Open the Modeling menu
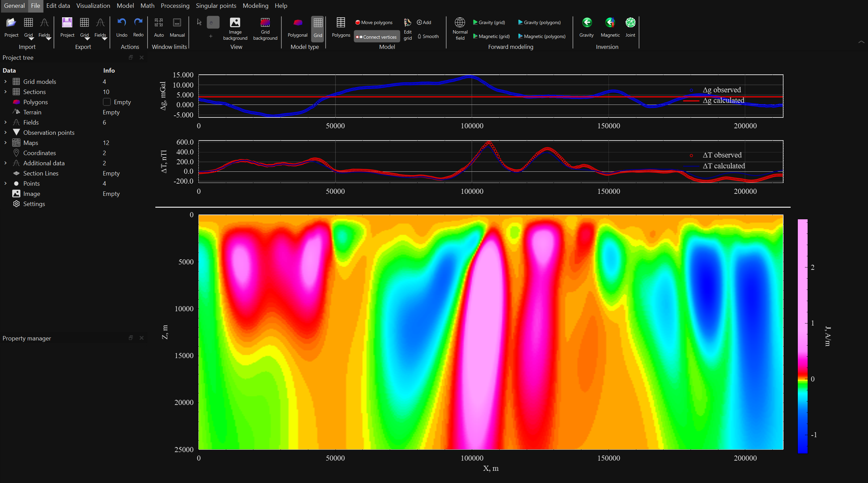This screenshot has width=868, height=483. click(255, 6)
